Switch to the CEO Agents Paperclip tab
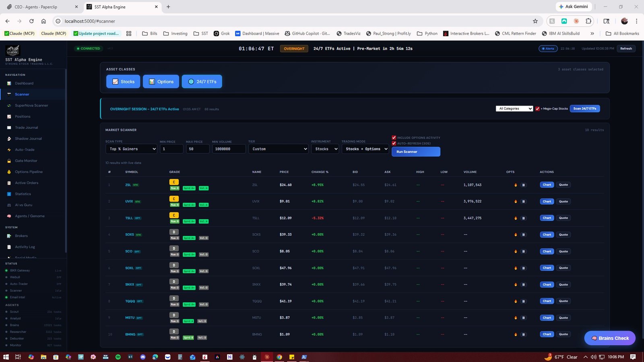 [x=42, y=7]
